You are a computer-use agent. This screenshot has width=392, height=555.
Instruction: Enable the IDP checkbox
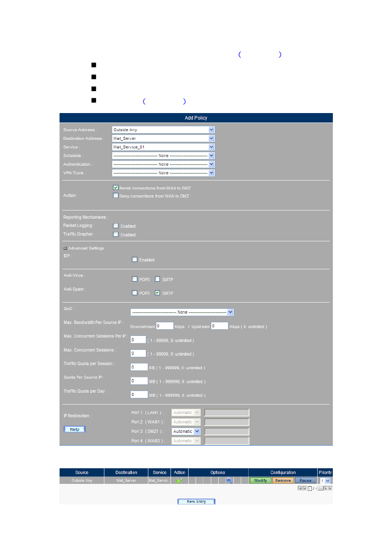coord(134,259)
